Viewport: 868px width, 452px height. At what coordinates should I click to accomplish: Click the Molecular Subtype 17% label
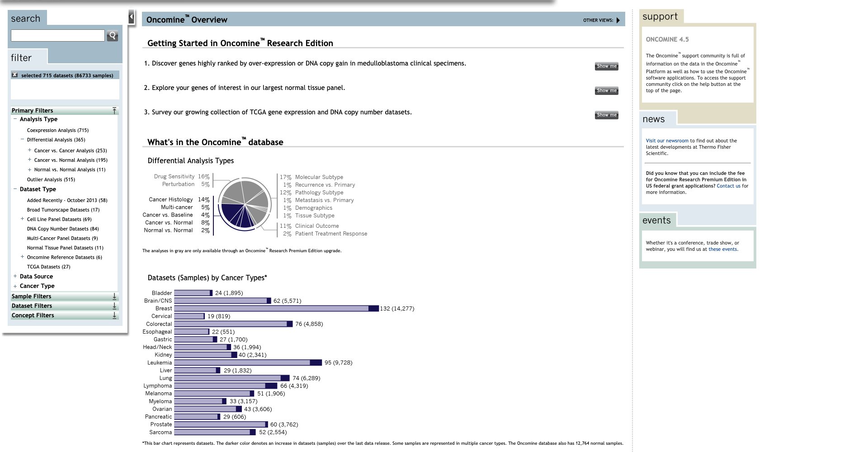(311, 177)
